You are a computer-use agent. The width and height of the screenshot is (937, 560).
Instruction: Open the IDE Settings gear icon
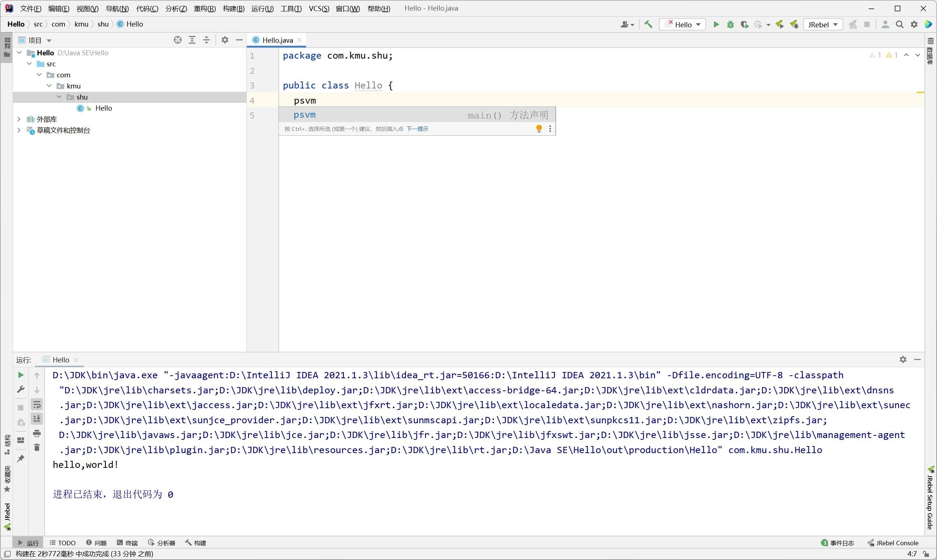coord(914,24)
